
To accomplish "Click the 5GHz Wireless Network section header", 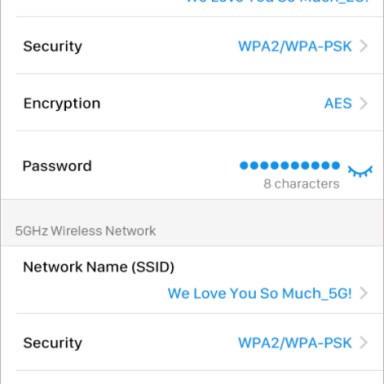I will [x=85, y=231].
